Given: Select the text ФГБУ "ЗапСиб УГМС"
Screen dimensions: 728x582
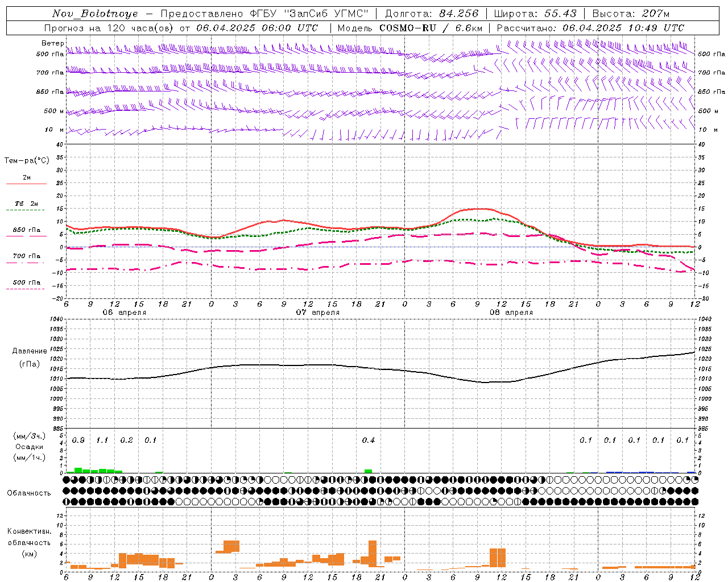Looking at the screenshot, I should point(308,14).
